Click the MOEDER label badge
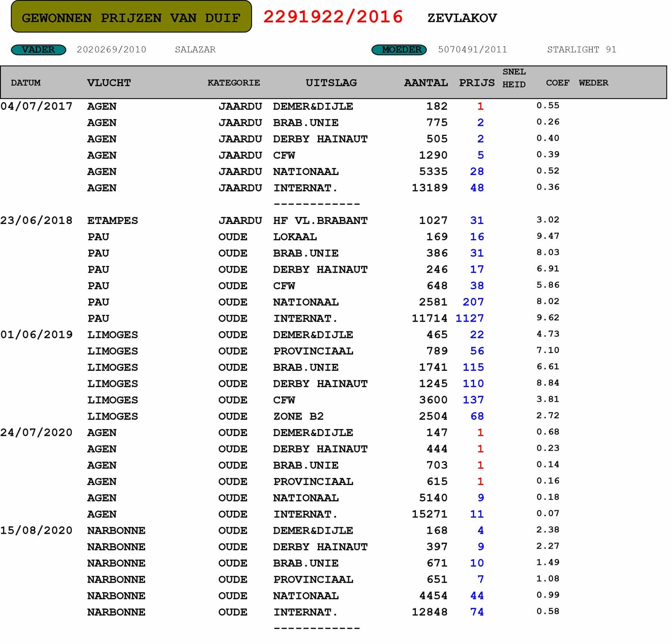The height and width of the screenshot is (644, 672). tap(399, 50)
